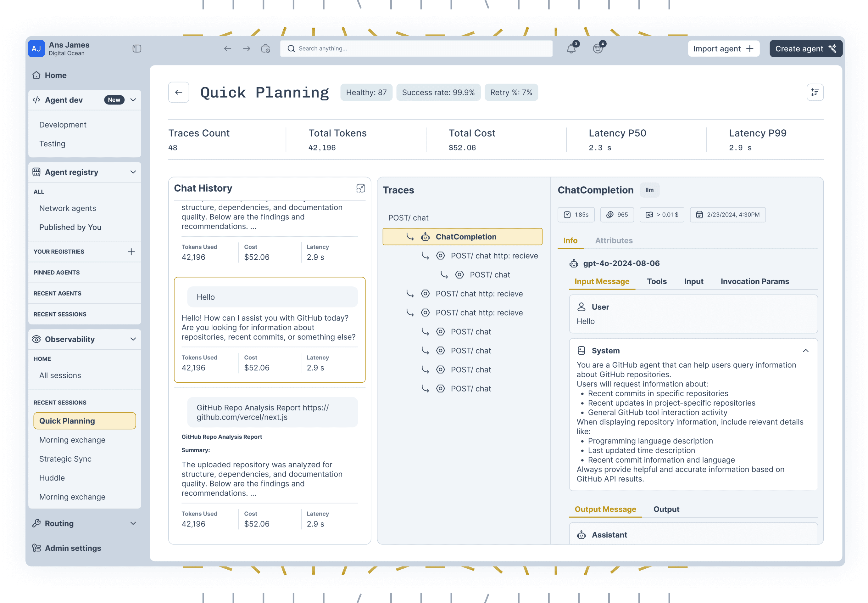Image resolution: width=868 pixels, height=603 pixels.
Task: Click the Create agent button
Action: [x=805, y=49]
